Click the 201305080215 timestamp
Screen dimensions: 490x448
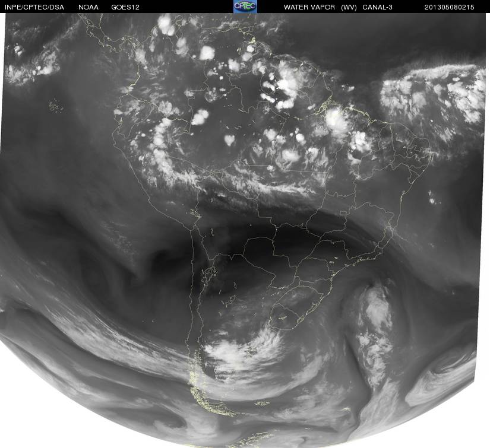click(x=450, y=7)
